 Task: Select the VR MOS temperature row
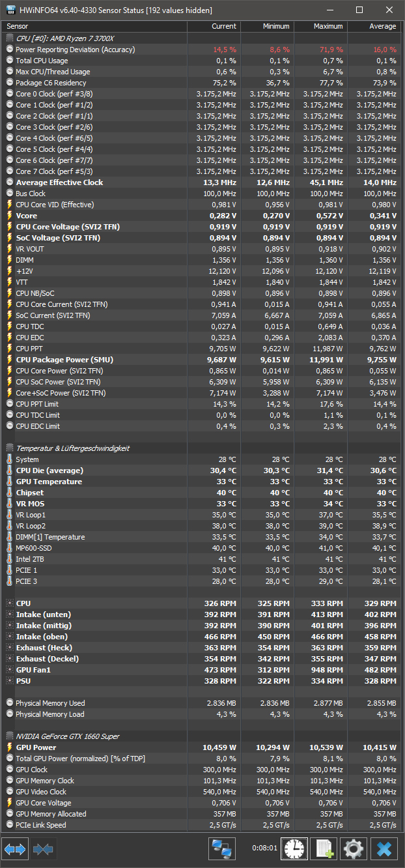[x=201, y=504]
